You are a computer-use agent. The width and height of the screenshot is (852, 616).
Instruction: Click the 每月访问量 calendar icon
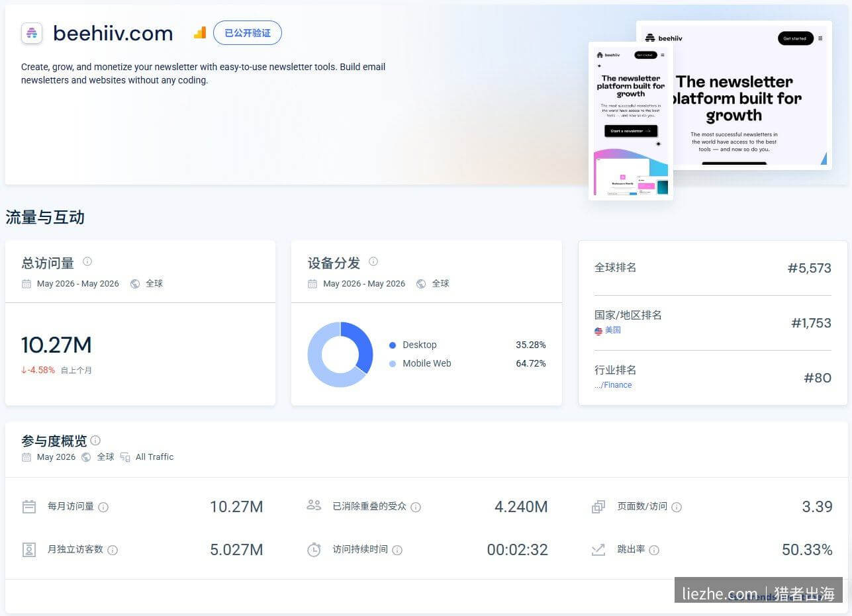(x=29, y=507)
